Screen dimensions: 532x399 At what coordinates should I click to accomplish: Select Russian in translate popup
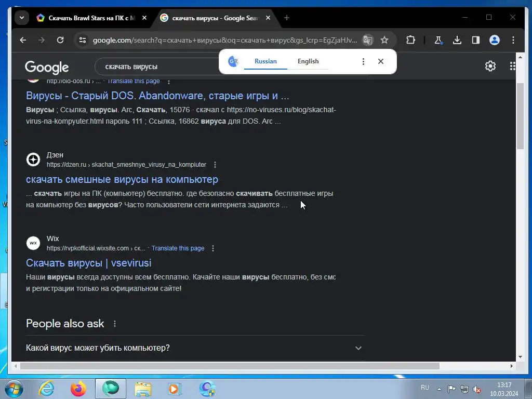click(265, 61)
